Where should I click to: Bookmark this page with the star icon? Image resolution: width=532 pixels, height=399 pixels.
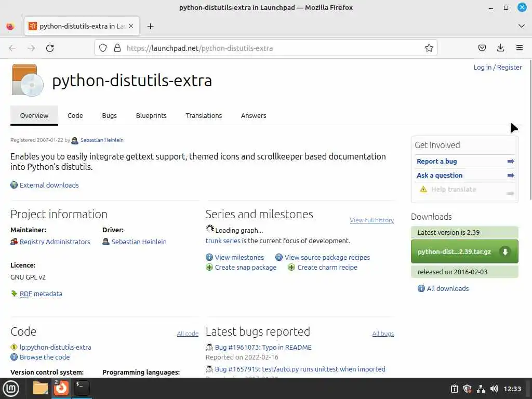tap(429, 48)
